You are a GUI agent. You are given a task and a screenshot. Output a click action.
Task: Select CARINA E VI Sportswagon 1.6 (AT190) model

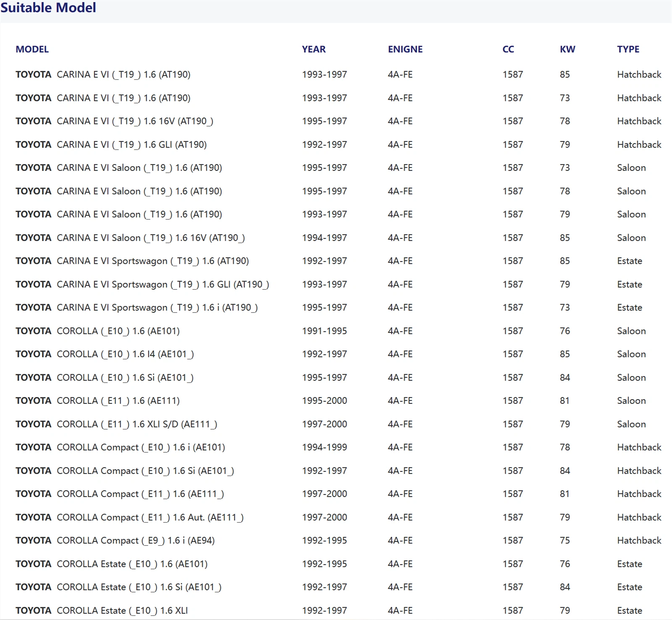[x=132, y=261]
